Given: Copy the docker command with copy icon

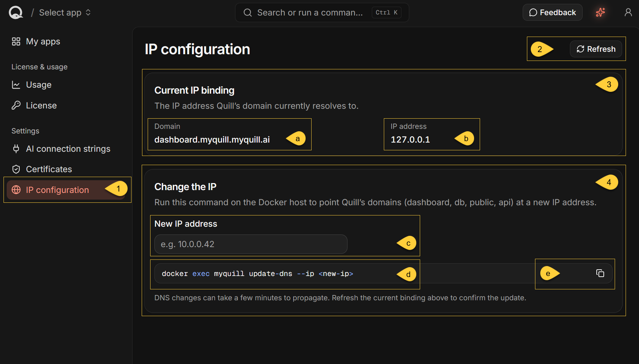Looking at the screenshot, I should click(600, 273).
